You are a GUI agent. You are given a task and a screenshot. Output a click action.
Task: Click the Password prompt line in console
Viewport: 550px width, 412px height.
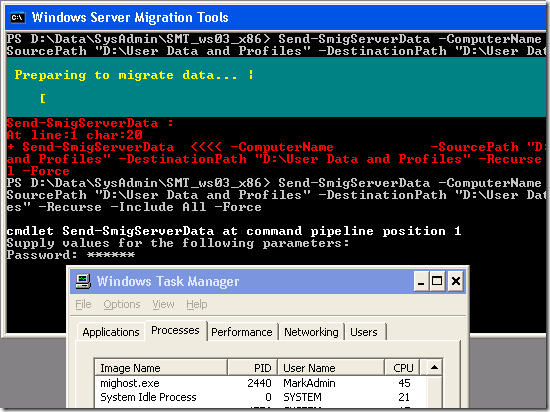point(71,255)
